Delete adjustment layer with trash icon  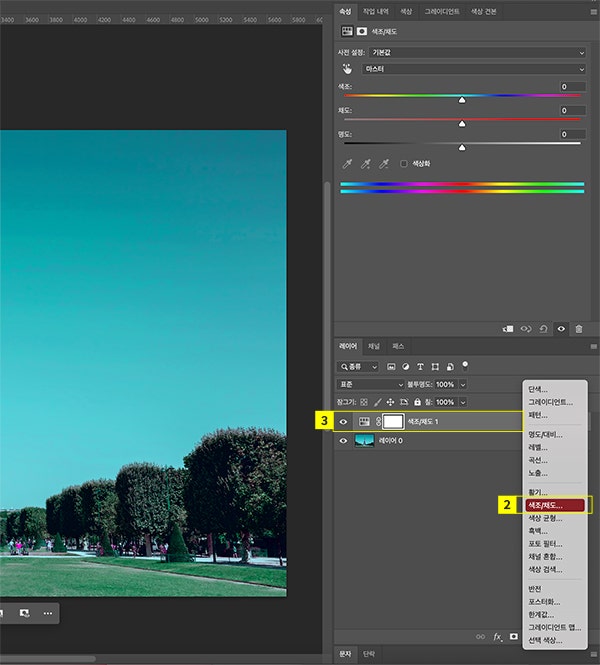click(x=578, y=328)
